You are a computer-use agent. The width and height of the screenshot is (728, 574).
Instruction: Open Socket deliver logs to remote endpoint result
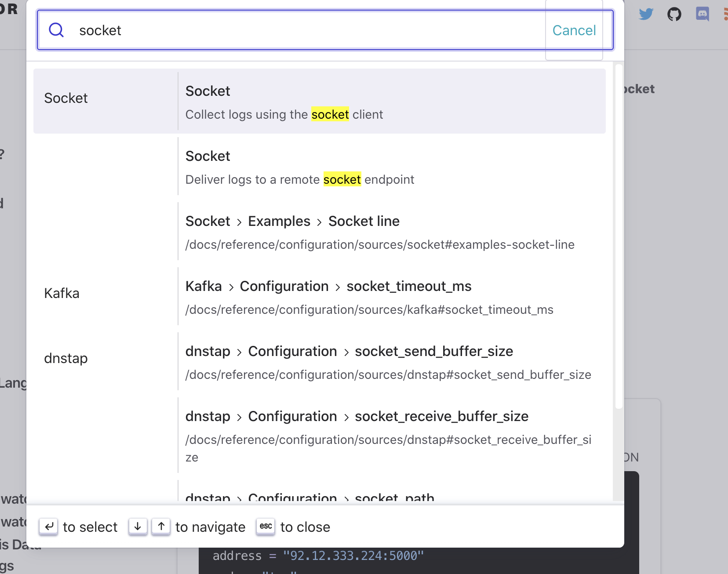[392, 166]
